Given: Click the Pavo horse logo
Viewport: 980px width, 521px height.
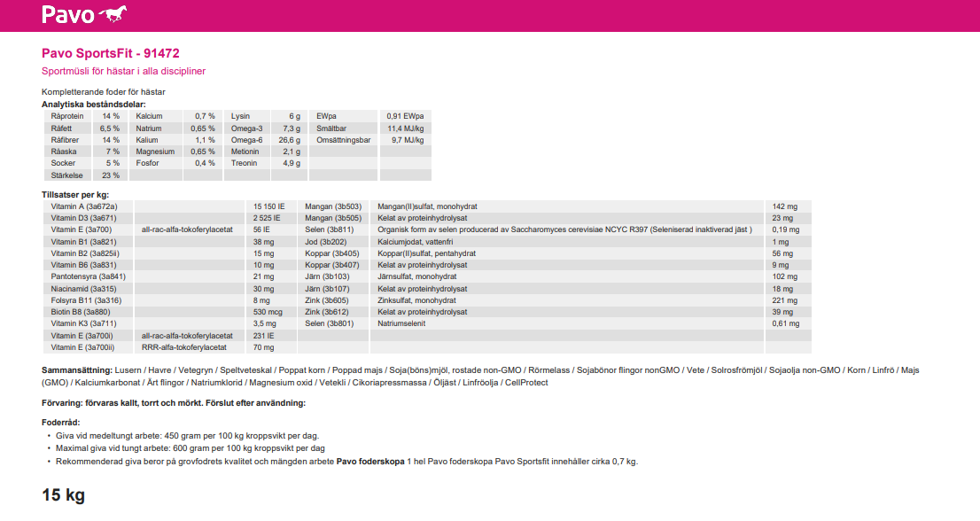Looking at the screenshot, I should click(x=84, y=14).
